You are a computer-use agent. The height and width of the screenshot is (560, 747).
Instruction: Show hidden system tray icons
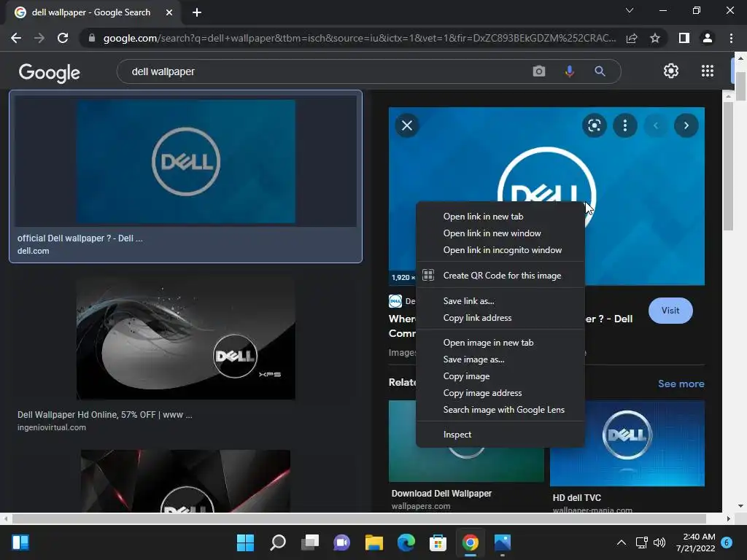click(622, 542)
